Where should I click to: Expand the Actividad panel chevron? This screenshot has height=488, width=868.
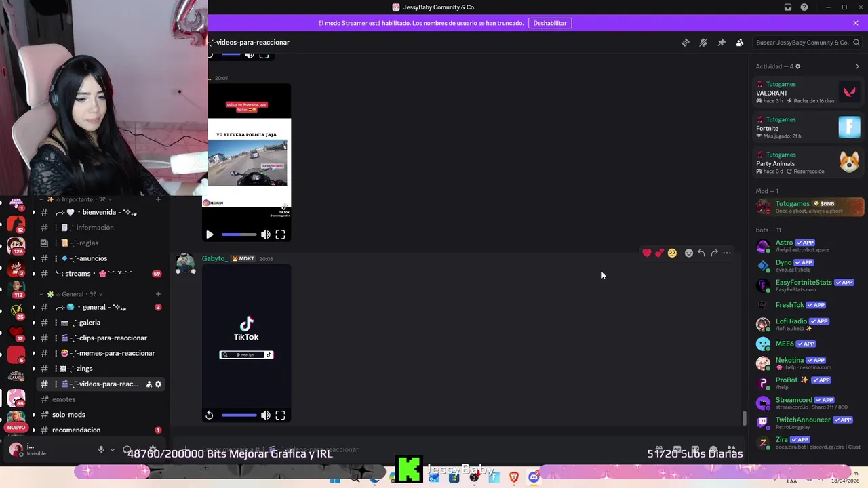tap(857, 66)
